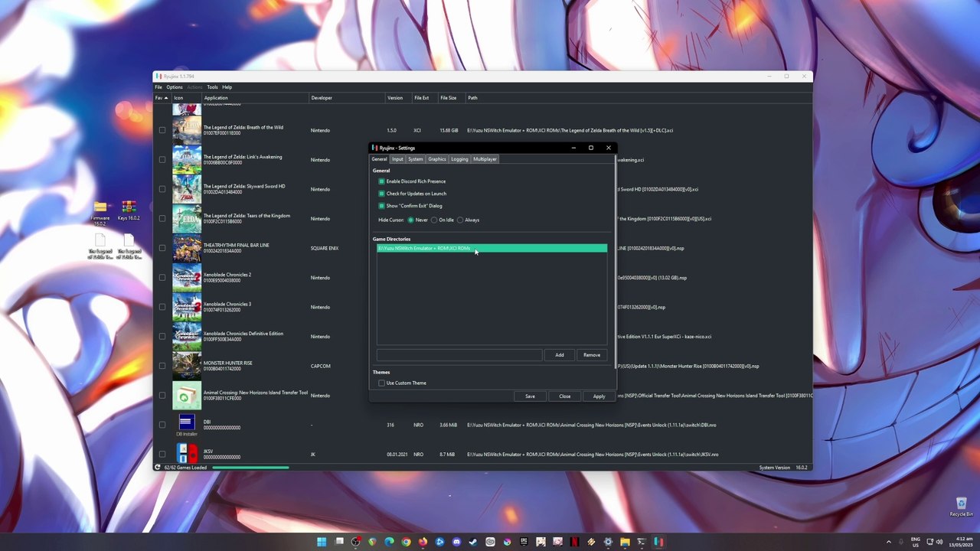Open Options menu in Ryujinx
980x551 pixels.
[175, 87]
